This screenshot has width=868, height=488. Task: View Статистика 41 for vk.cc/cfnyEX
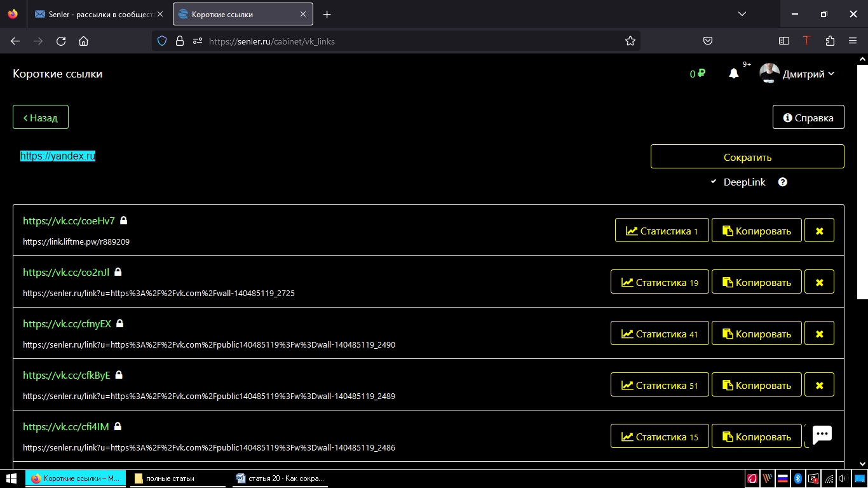pyautogui.click(x=660, y=334)
